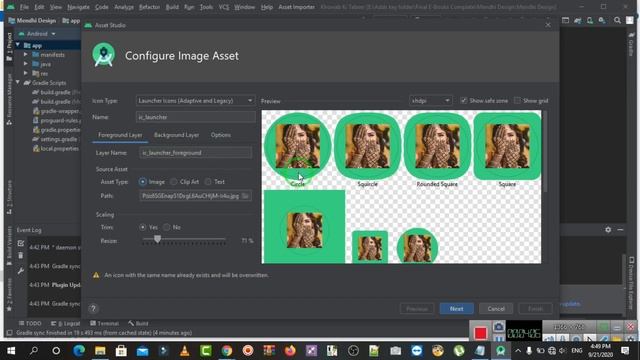Select Text asset type radio button
The width and height of the screenshot is (640, 360).
point(208,182)
